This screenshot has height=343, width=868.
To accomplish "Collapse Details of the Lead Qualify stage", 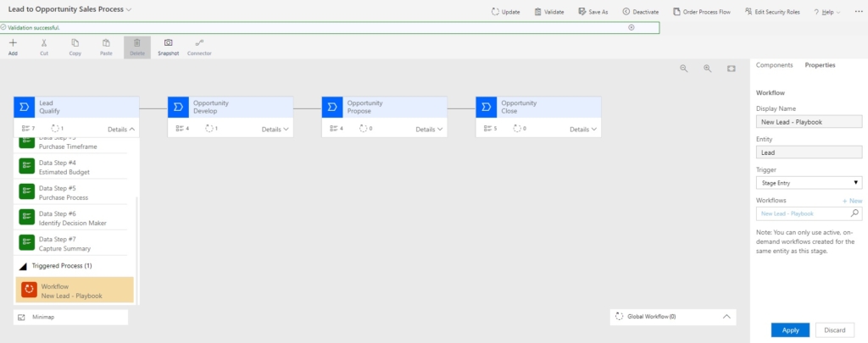I will pos(121,129).
